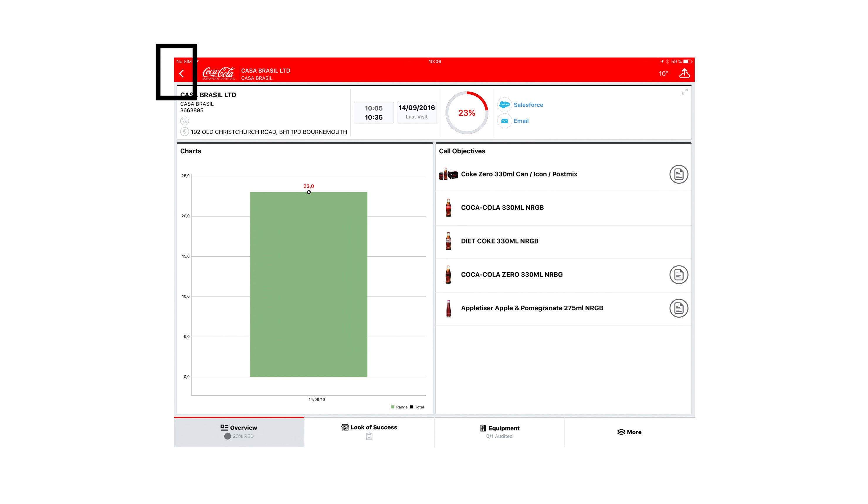Image resolution: width=868 pixels, height=504 pixels.
Task: Tap the clipboard icon under Look of Success
Action: pyautogui.click(x=369, y=437)
